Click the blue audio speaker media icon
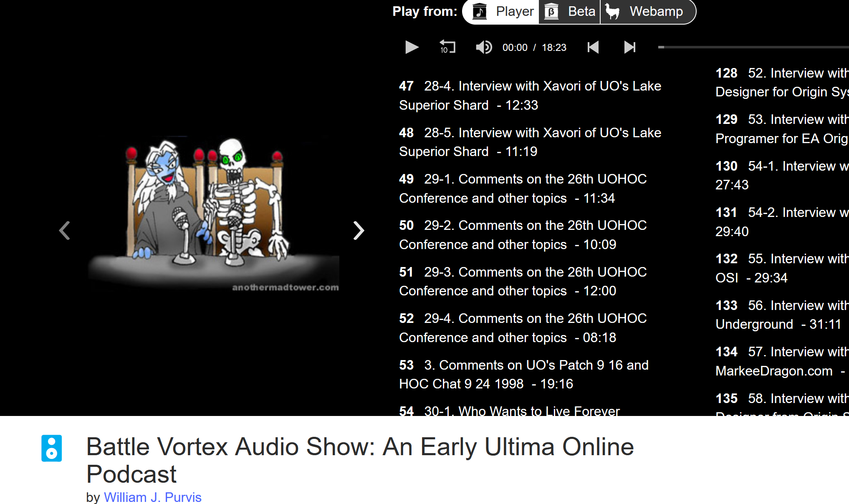849x504 pixels. pos(51,448)
